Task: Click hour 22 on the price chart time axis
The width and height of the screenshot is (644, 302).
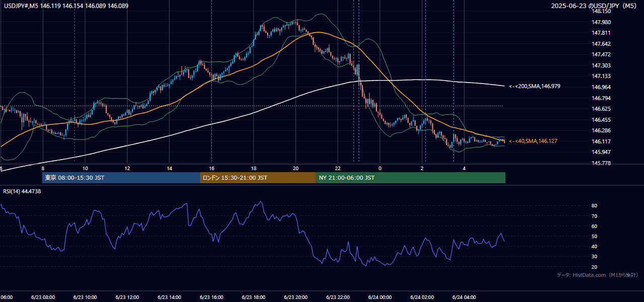Action: click(x=338, y=168)
